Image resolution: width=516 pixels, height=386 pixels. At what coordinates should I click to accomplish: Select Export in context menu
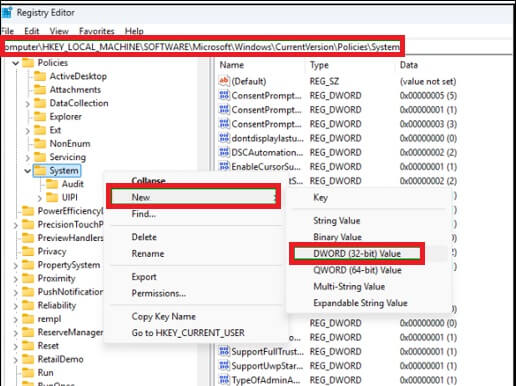[144, 277]
